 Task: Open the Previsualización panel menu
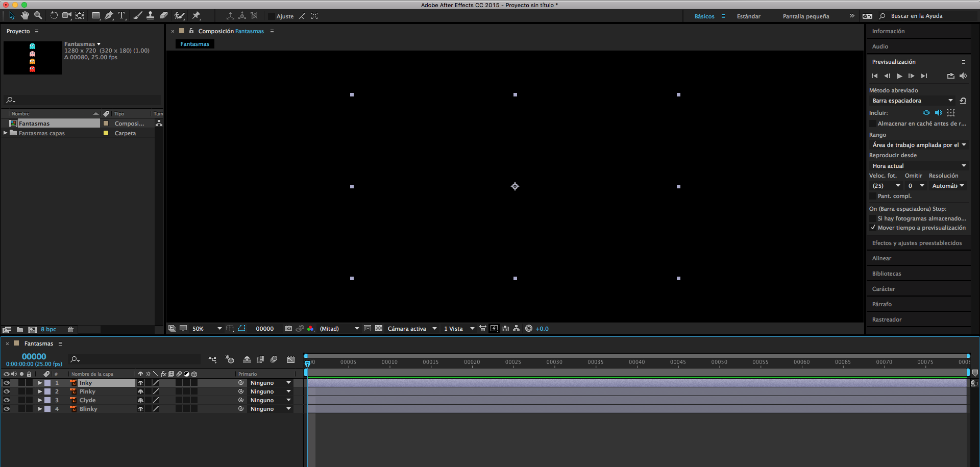pos(964,62)
